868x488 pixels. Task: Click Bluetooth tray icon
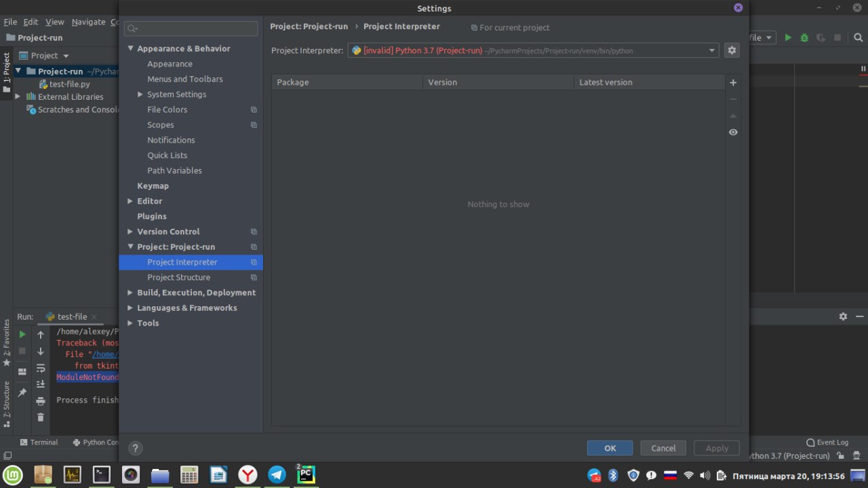click(613, 475)
